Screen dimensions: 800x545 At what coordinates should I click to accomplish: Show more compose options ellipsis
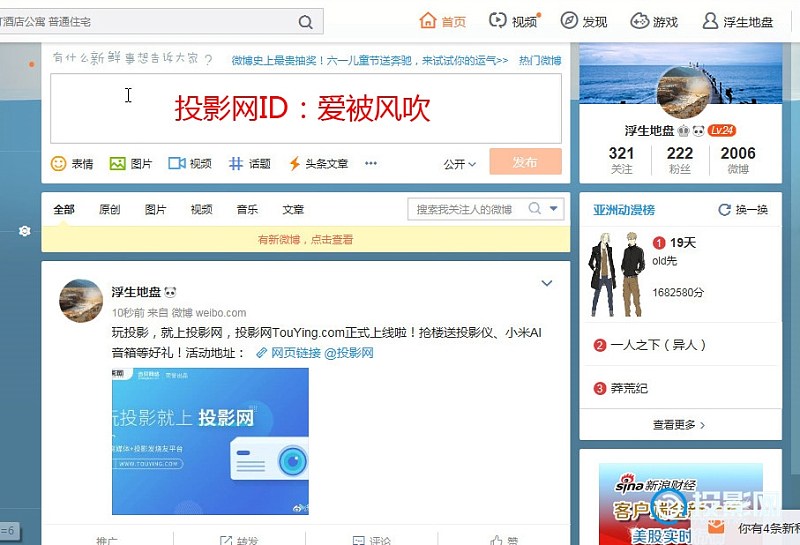tap(371, 163)
